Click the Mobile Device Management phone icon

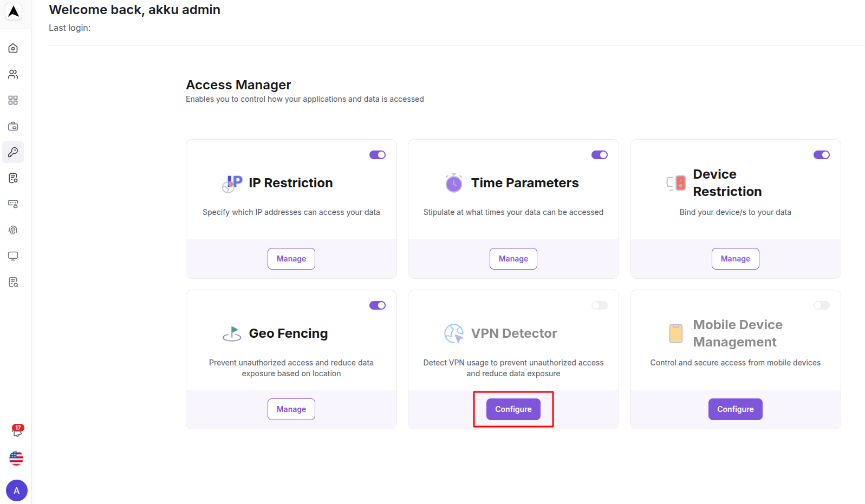click(x=676, y=333)
